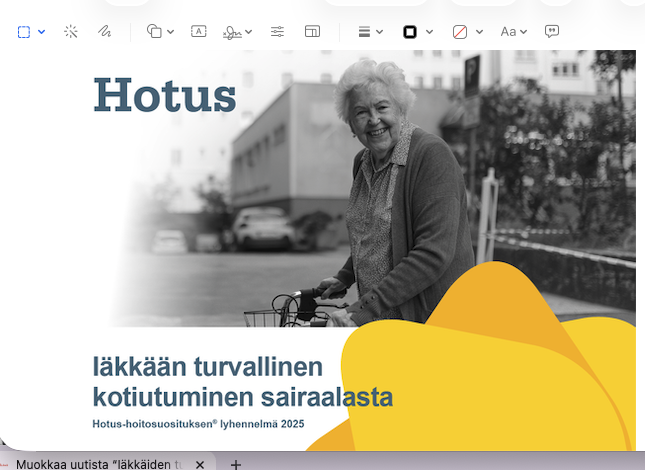Click the text "kotiutuminen sairaalasta"
This screenshot has width=645, height=470.
243,397
